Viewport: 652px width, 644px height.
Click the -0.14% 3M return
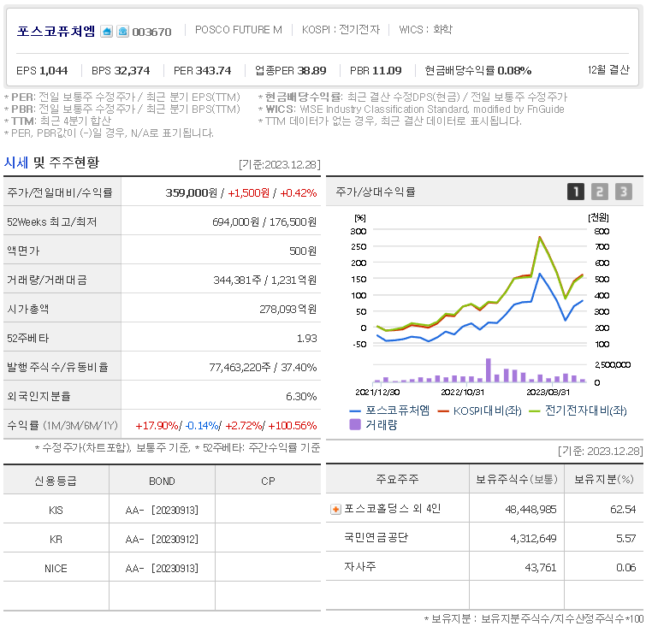(x=202, y=426)
